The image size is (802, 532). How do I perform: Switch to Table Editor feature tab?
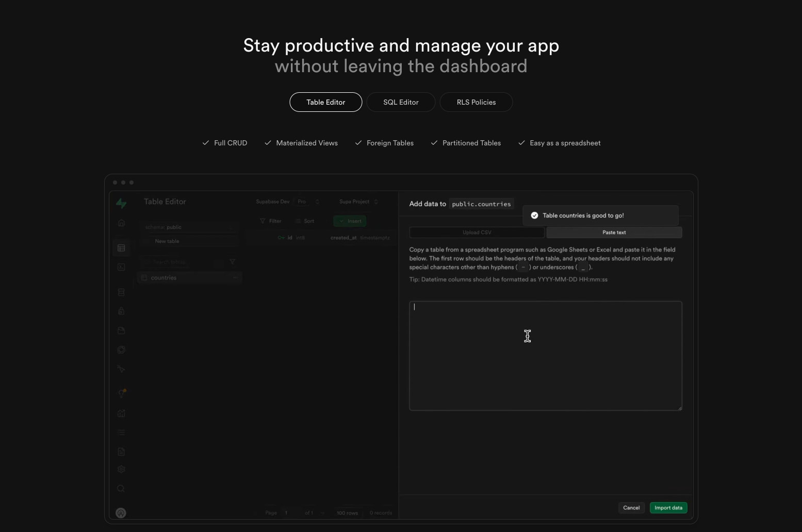(x=326, y=102)
